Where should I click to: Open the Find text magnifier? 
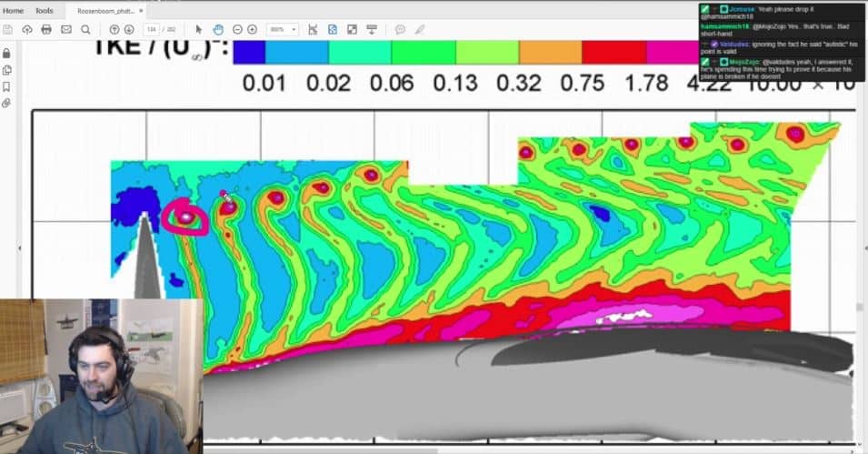click(x=85, y=29)
